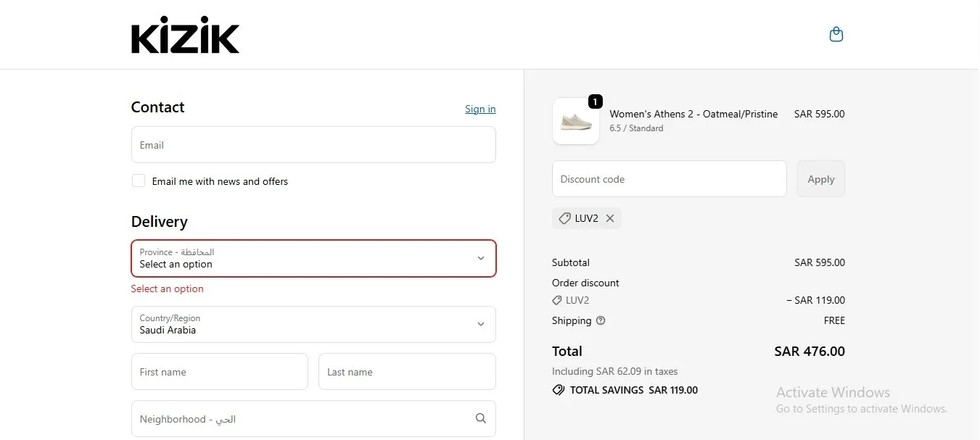Focus the Last name field
This screenshot has height=440, width=980.
coord(407,372)
